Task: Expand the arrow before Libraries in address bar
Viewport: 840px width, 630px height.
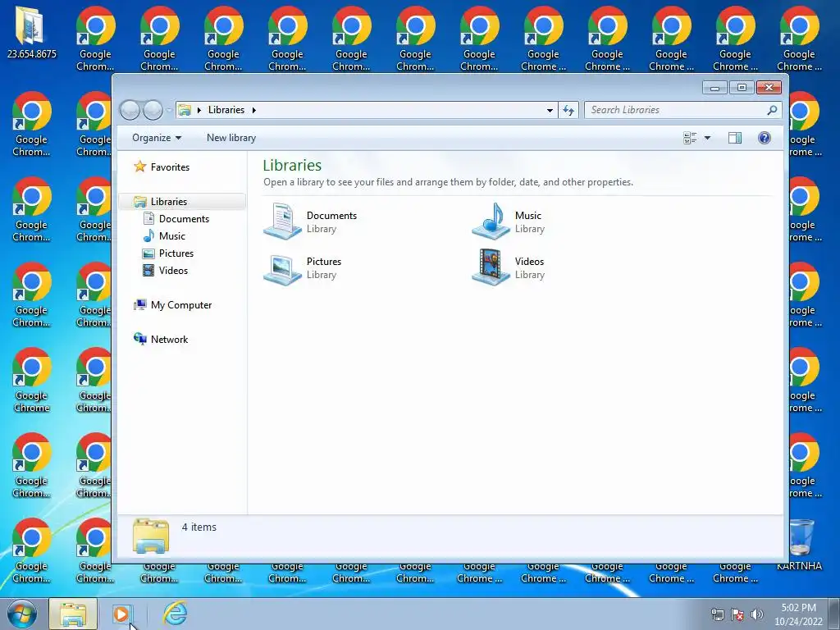Action: (199, 110)
